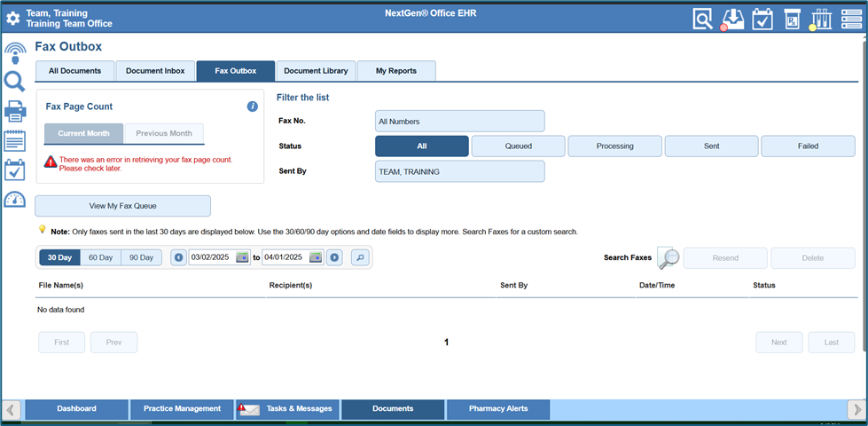Open the Documents bottom tab
The image size is (868, 426).
(x=393, y=409)
